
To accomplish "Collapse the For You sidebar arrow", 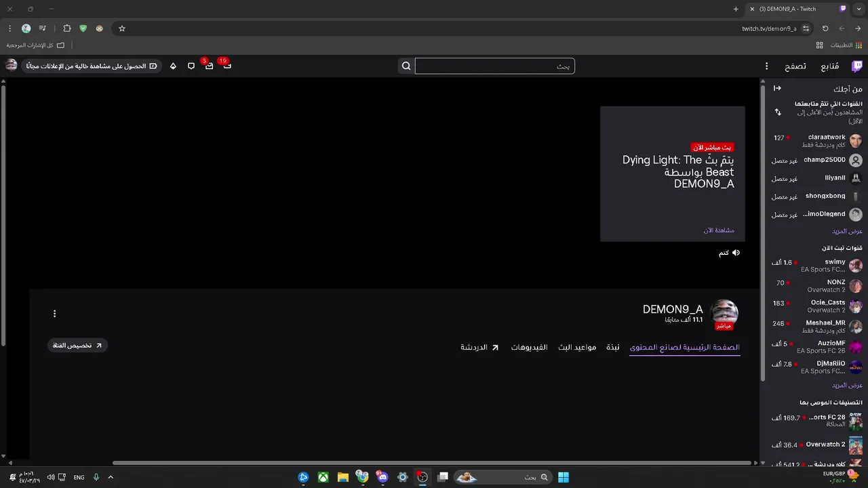I will (777, 88).
